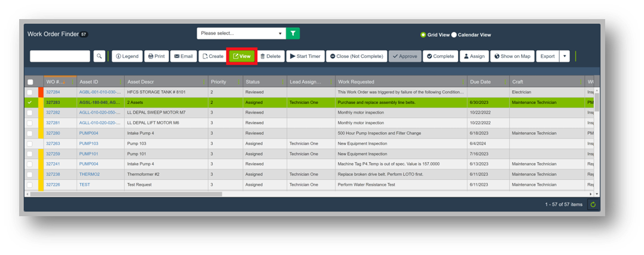The width and height of the screenshot is (644, 255).
Task: Click the work order search text field
Action: [60, 56]
